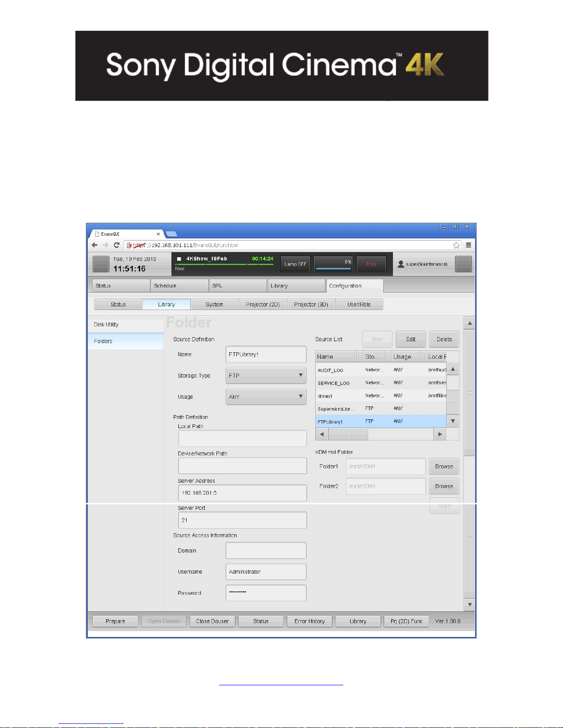Image resolution: width=563 pixels, height=728 pixels.
Task: Switch to the top-level Library tab
Action: 296,286
